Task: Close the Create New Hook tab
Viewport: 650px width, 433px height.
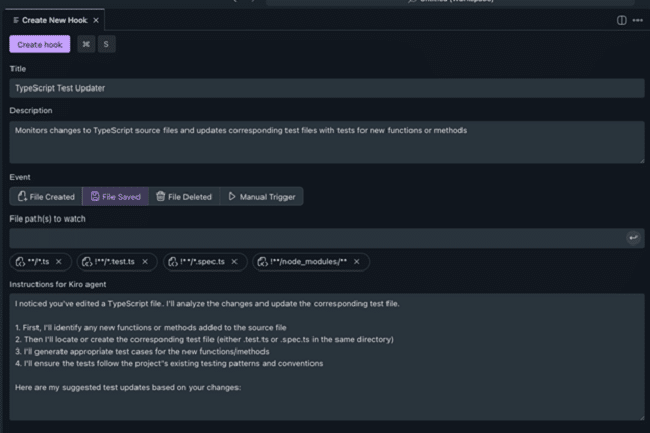Action: coord(96,20)
